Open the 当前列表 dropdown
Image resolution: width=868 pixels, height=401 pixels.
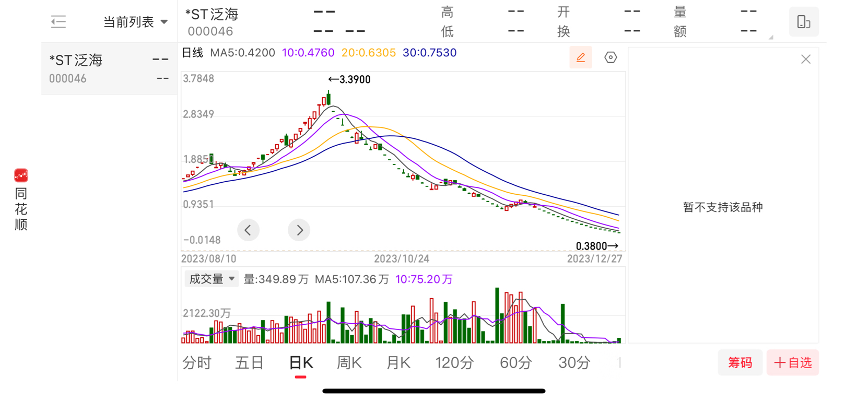tap(135, 22)
